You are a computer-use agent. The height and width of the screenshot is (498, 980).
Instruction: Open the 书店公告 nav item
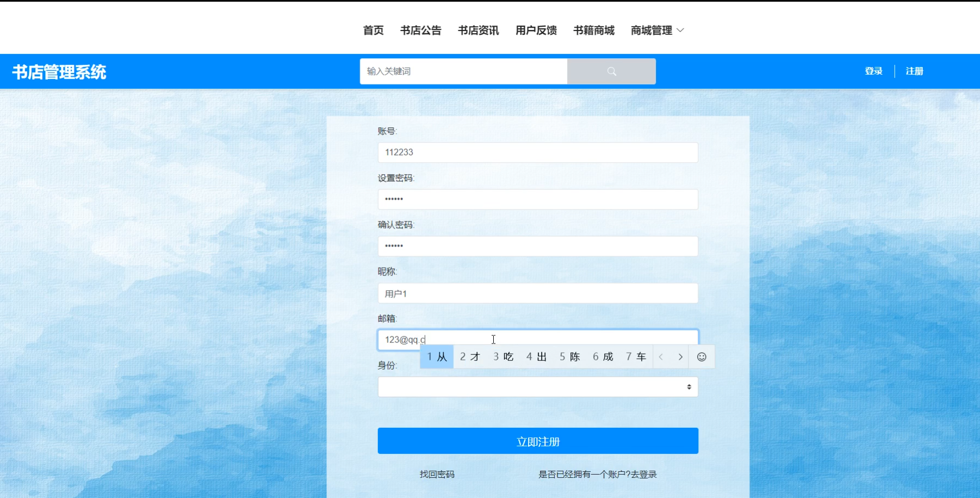tap(420, 30)
